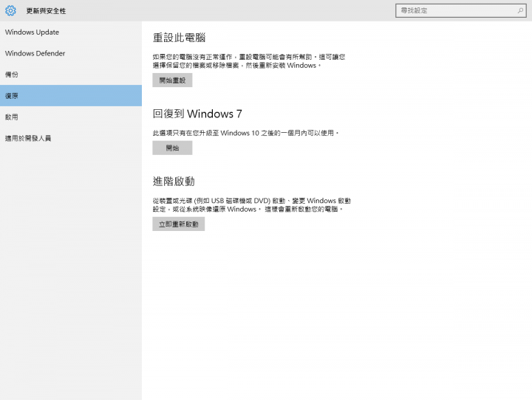Viewport: 532px width, 400px height.
Task: Click the 更新與安全性 title text
Action: tap(46, 11)
